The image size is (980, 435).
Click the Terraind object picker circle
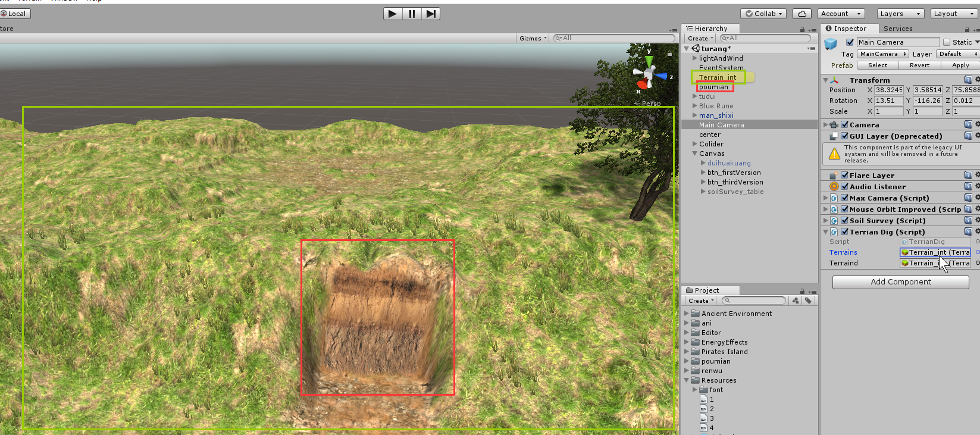[977, 263]
